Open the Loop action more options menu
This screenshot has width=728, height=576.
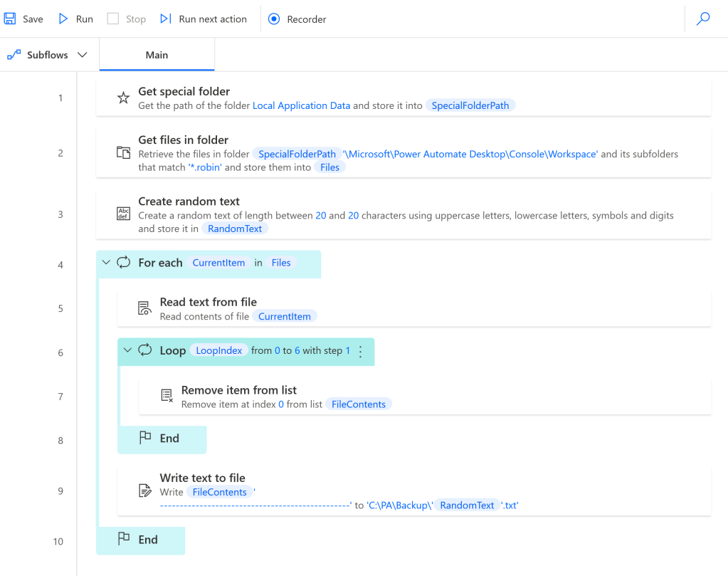(x=360, y=351)
